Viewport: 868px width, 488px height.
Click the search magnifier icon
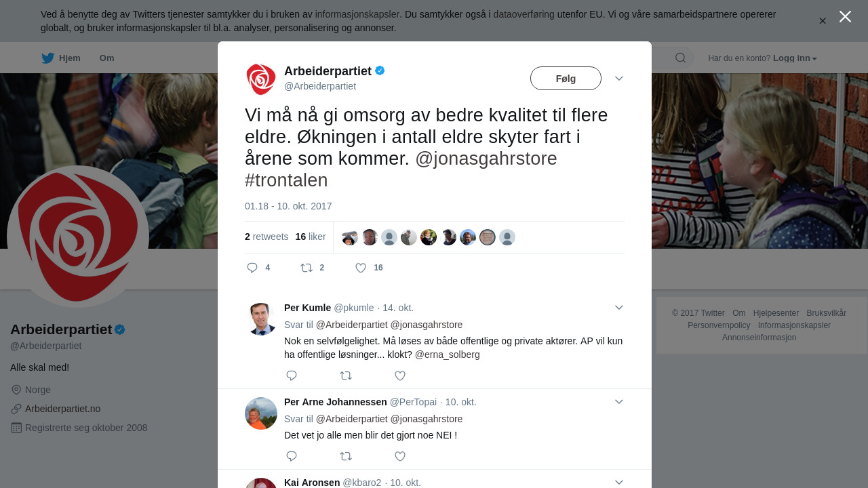680,58
